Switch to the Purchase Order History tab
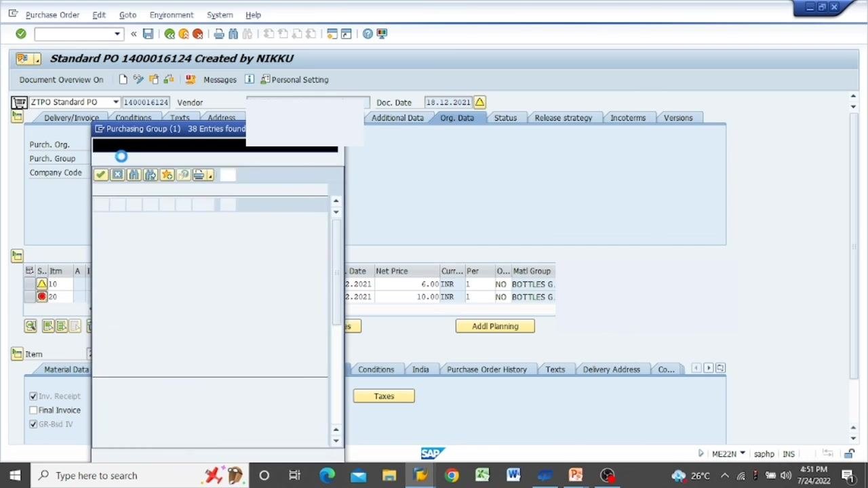Image resolution: width=868 pixels, height=488 pixels. click(x=487, y=369)
